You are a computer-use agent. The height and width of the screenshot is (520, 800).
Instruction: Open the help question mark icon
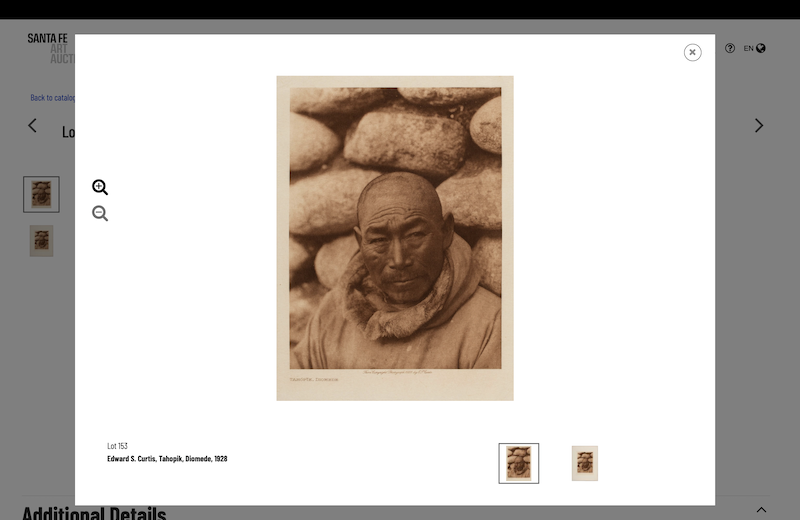730,48
